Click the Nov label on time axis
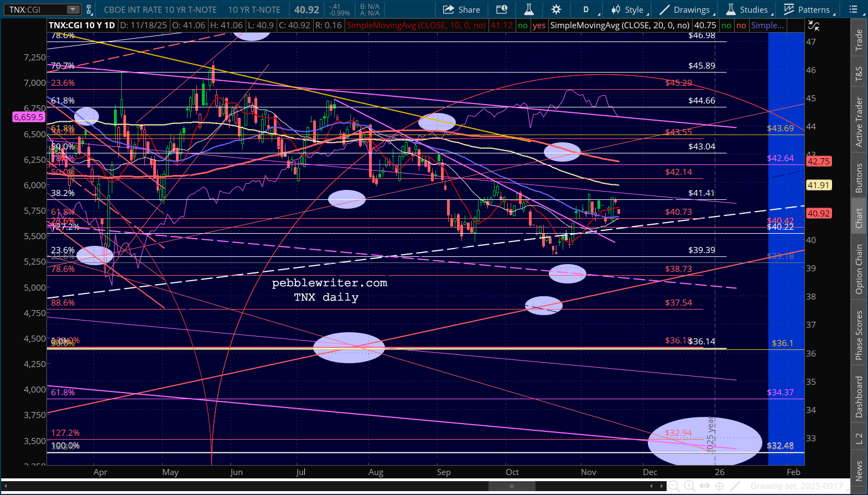Viewport: 868px width, 495px height. pos(589,472)
